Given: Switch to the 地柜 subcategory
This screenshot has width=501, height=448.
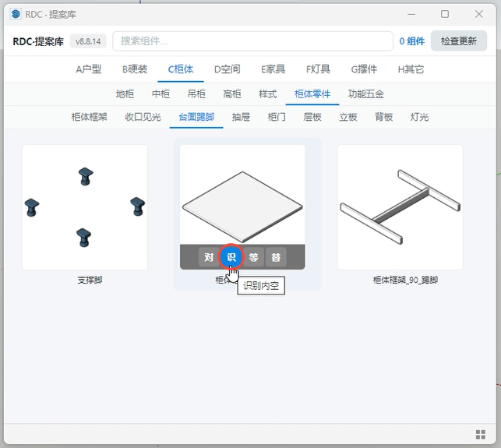Looking at the screenshot, I should 125,94.
